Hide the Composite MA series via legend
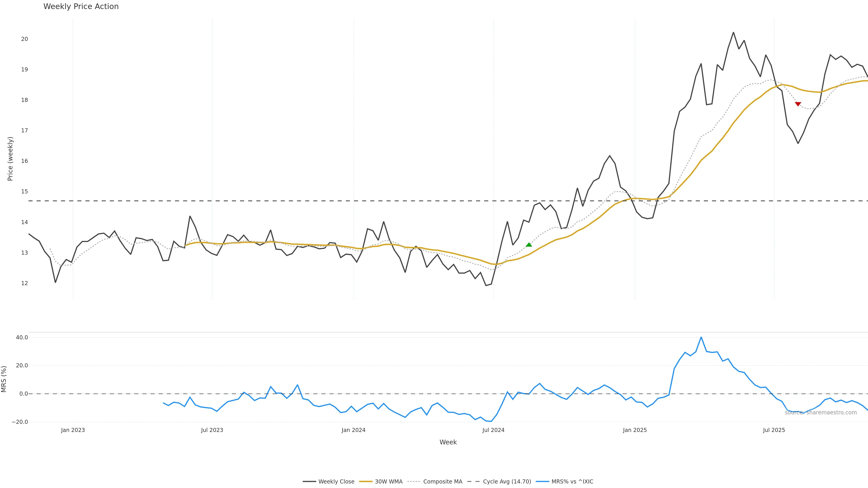The width and height of the screenshot is (868, 488). point(442,482)
